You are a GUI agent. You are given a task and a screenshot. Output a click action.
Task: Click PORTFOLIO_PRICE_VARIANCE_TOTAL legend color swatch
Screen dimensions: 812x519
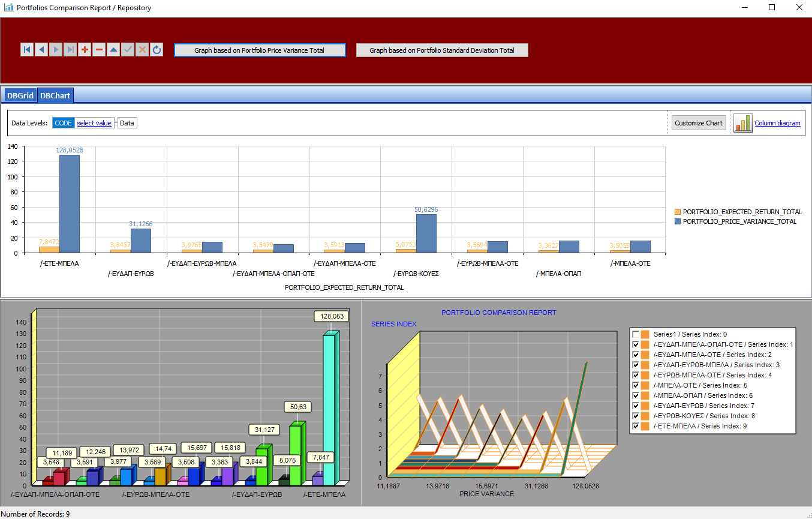pyautogui.click(x=678, y=221)
